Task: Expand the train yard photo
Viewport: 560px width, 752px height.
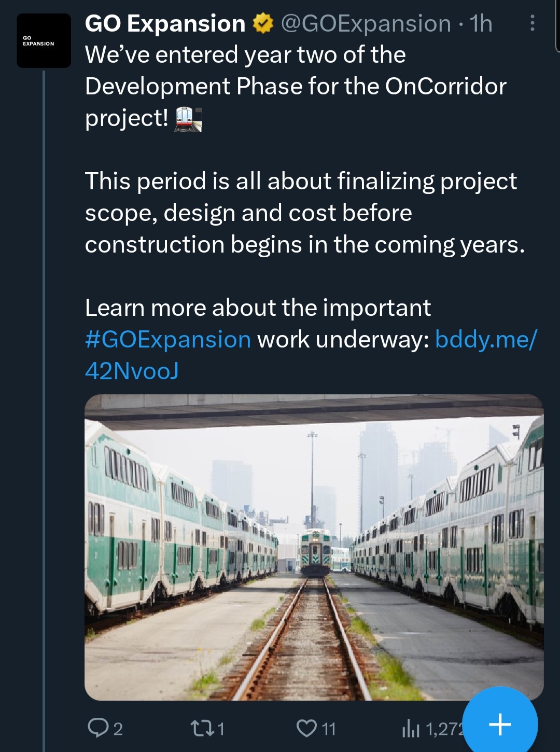Action: 314,547
